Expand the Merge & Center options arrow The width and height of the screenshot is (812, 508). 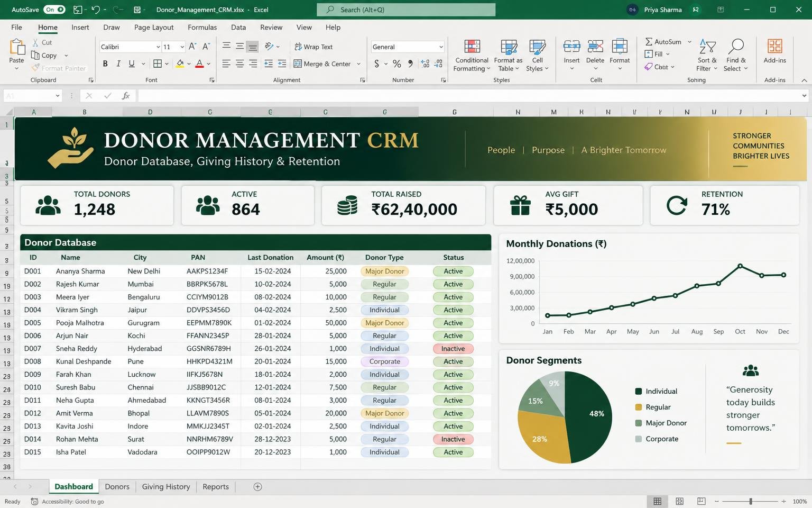click(x=358, y=64)
